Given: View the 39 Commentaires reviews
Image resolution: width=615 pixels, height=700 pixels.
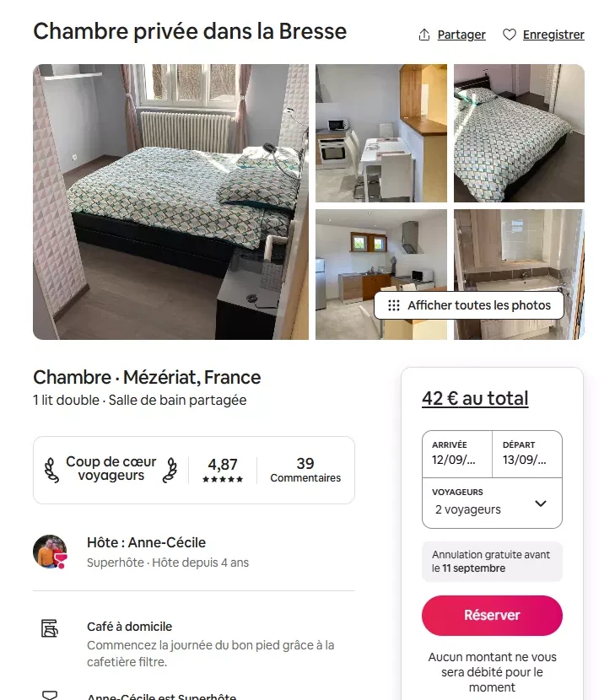Looking at the screenshot, I should point(305,470).
